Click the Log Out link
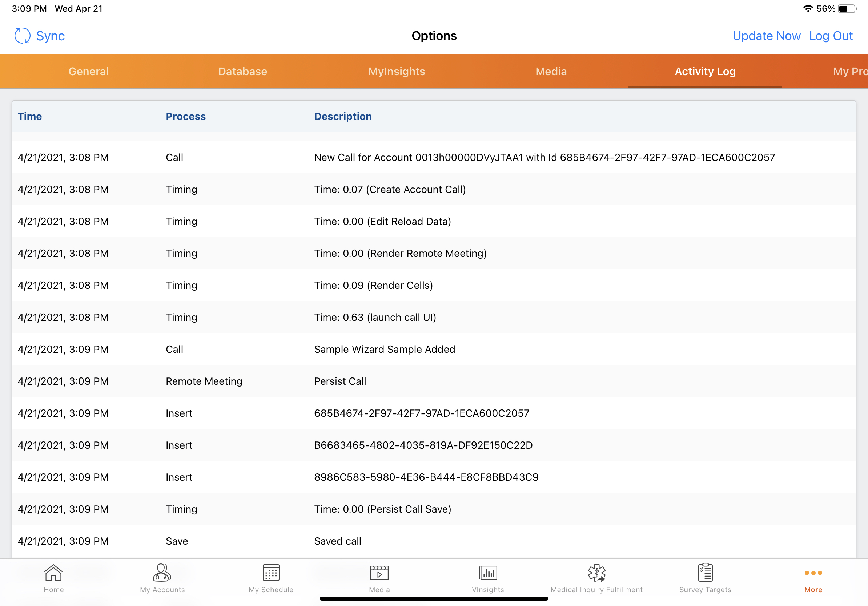 tap(831, 36)
